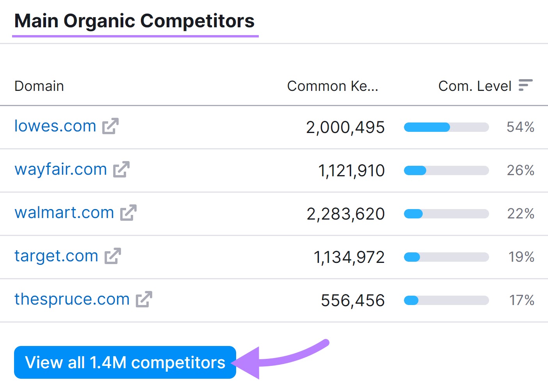This screenshot has width=548, height=392.
Task: Open thespruce.com via the external link icon
Action: (x=145, y=299)
